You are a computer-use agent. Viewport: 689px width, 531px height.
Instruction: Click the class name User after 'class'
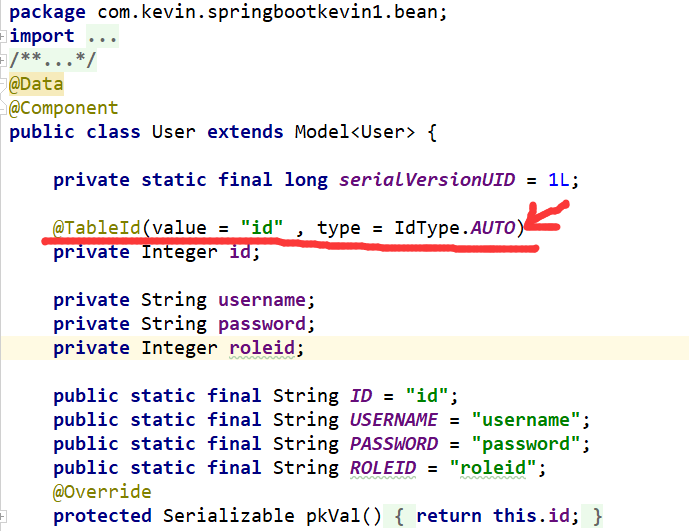click(x=173, y=132)
